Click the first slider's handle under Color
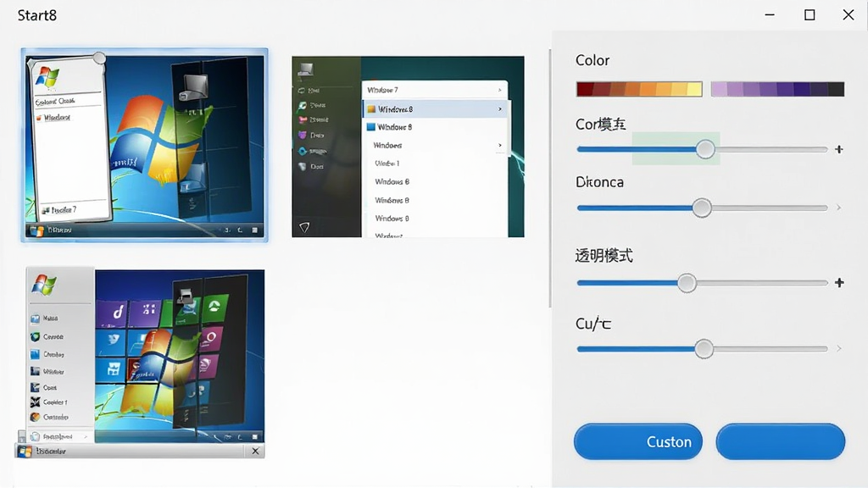The image size is (868, 488). pyautogui.click(x=705, y=149)
